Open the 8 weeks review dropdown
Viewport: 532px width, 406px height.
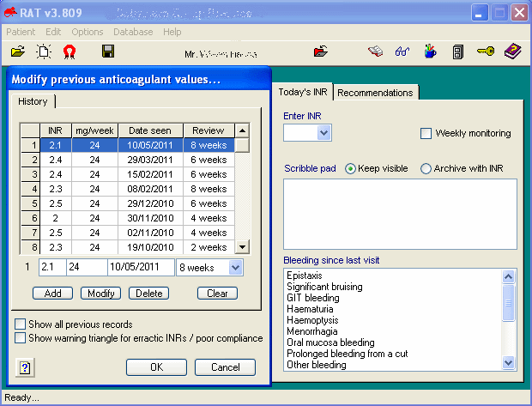[235, 268]
